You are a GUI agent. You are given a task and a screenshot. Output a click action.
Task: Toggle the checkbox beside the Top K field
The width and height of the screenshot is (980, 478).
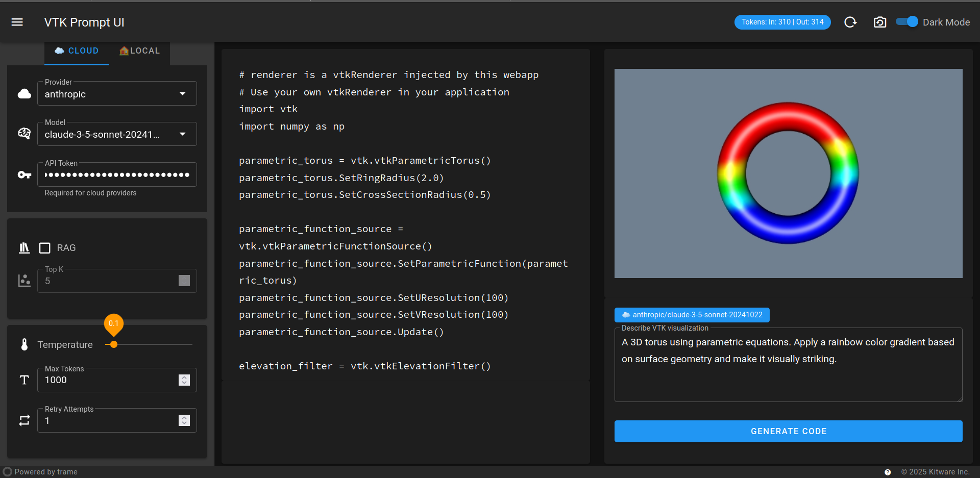pyautogui.click(x=184, y=281)
